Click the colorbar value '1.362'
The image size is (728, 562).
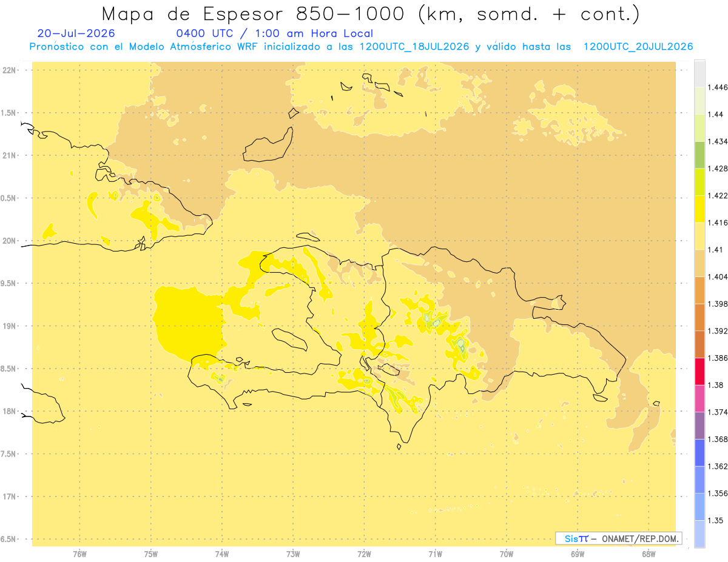coord(718,466)
